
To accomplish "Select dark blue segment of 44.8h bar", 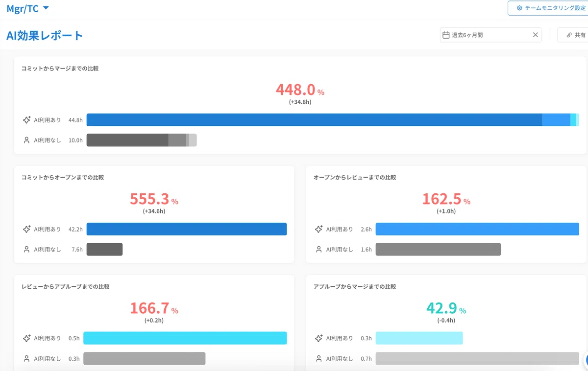I will tap(314, 120).
